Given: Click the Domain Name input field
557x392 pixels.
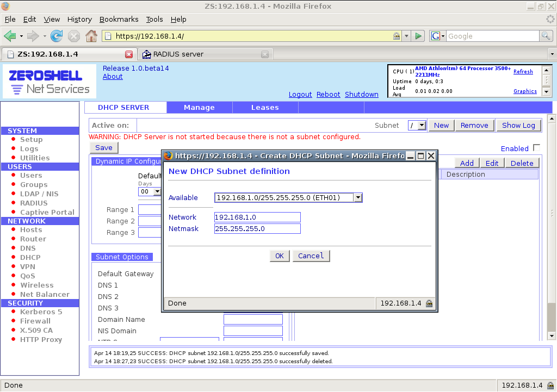Looking at the screenshot, I should 253,320.
